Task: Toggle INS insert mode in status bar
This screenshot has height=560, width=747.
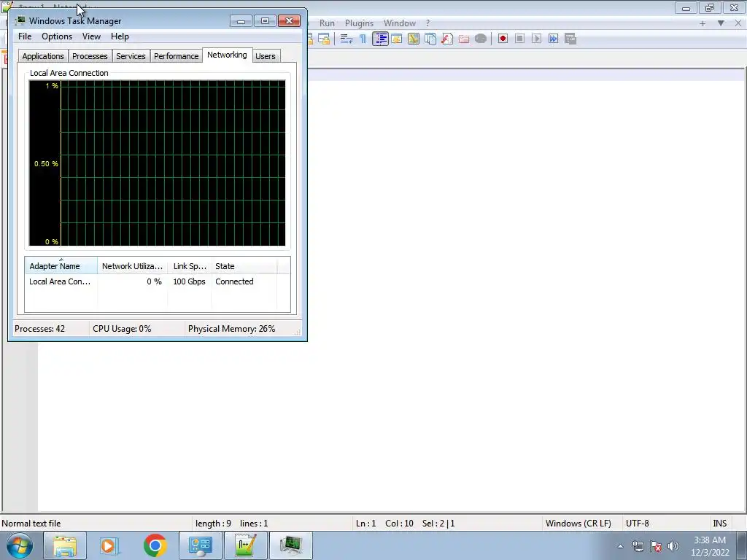Action: pyautogui.click(x=719, y=524)
